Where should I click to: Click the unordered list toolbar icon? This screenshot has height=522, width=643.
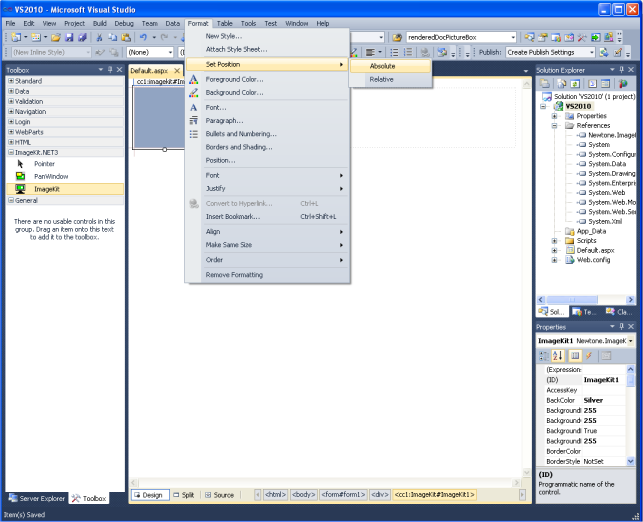tap(394, 52)
